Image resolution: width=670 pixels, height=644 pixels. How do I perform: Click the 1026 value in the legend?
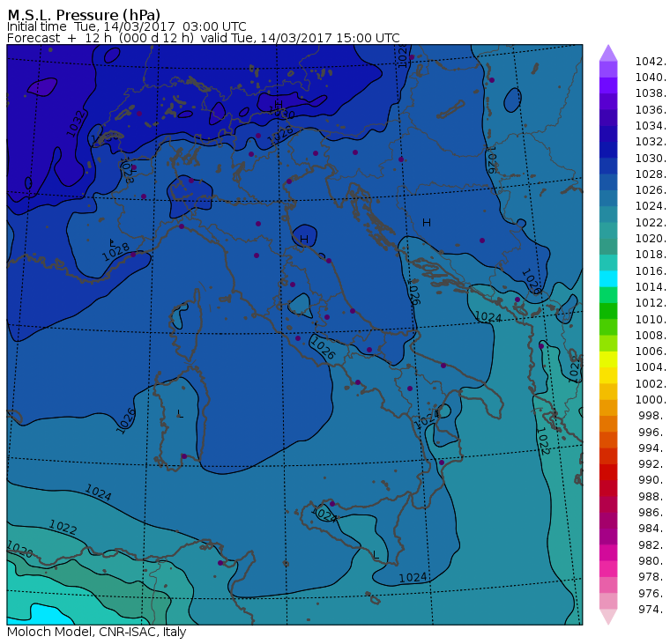click(651, 189)
